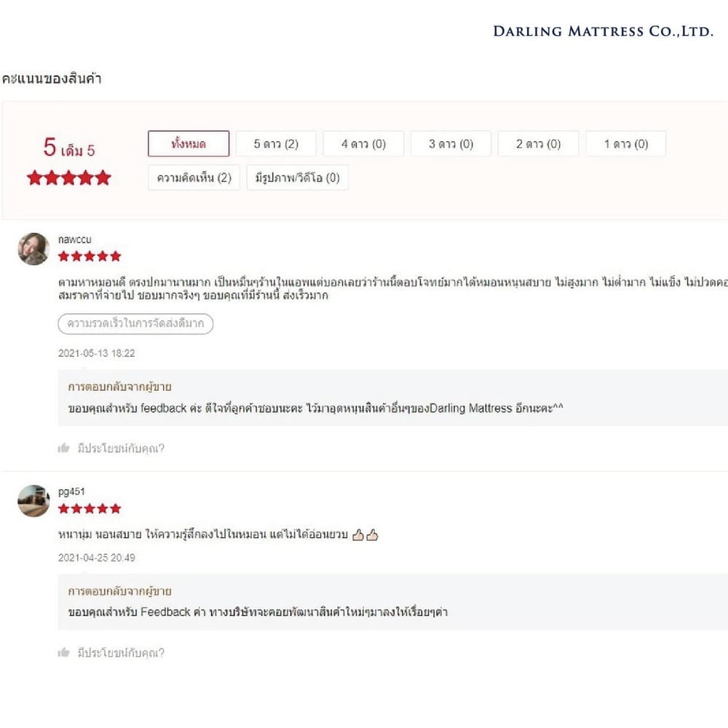728x728 pixels.
Task: Click the thumbs-up emoji in pg451's review
Action: 365,535
